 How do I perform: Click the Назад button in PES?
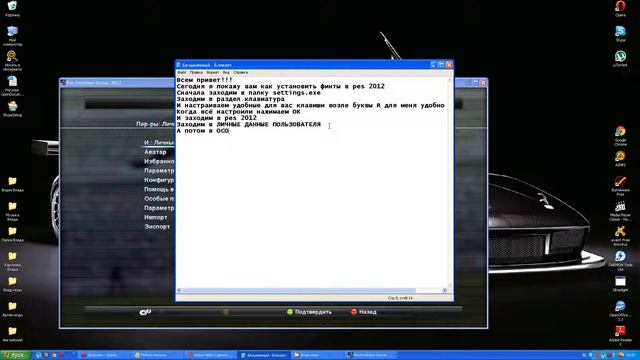point(363,312)
